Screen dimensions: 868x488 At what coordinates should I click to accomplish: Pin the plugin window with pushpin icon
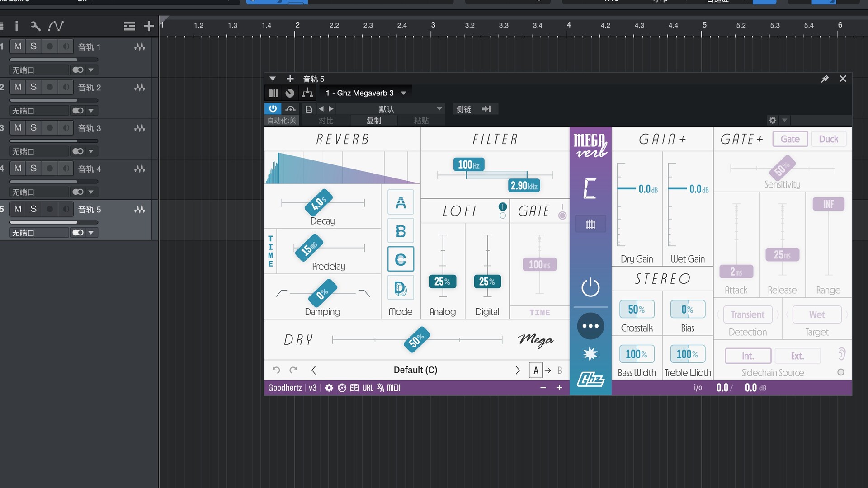click(825, 79)
